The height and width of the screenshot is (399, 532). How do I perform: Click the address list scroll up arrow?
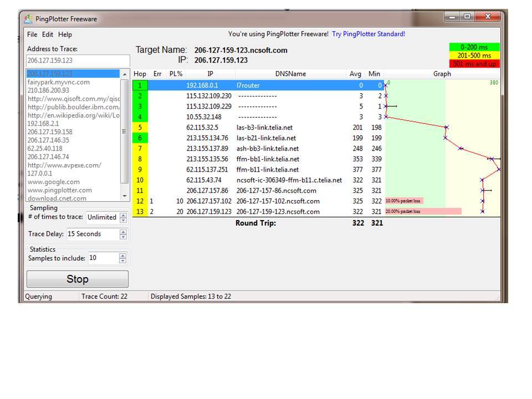click(x=125, y=74)
